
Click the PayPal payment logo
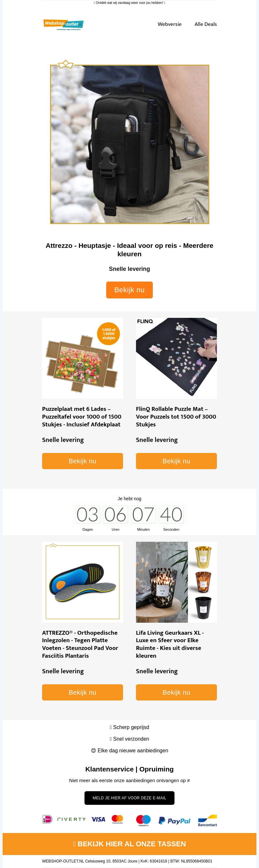[x=175, y=820]
